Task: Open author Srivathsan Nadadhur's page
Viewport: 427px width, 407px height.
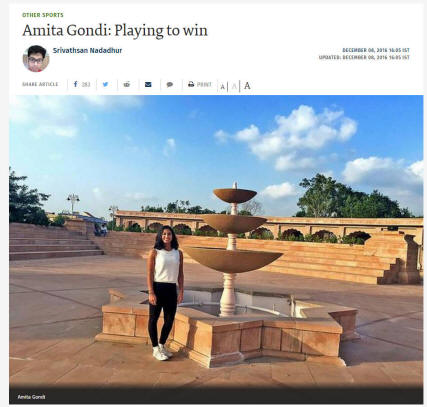Action: pos(87,51)
